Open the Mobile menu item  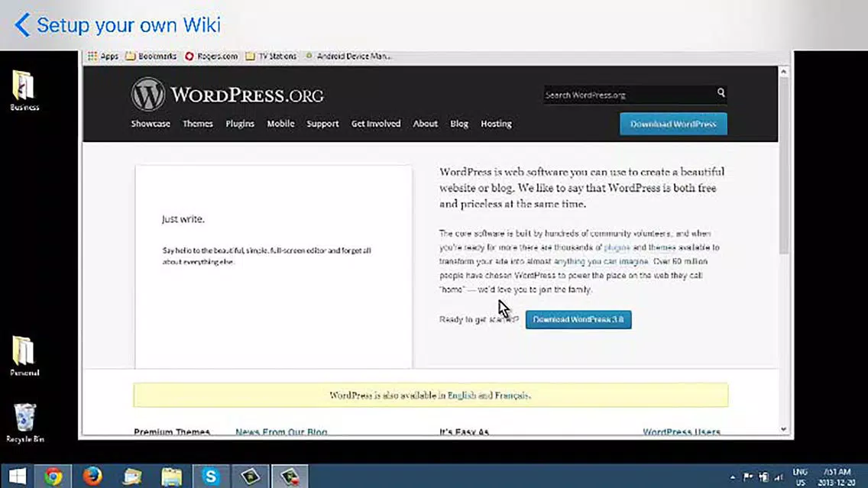280,124
